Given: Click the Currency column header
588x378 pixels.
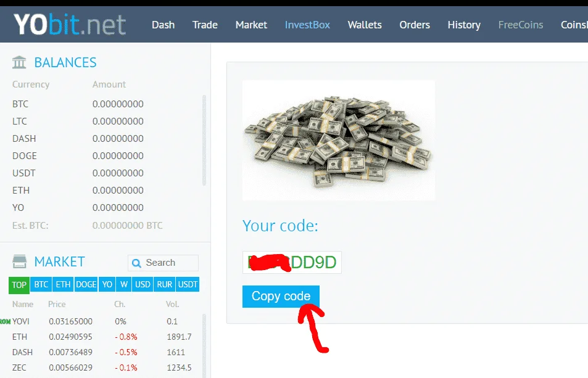Looking at the screenshot, I should [31, 84].
